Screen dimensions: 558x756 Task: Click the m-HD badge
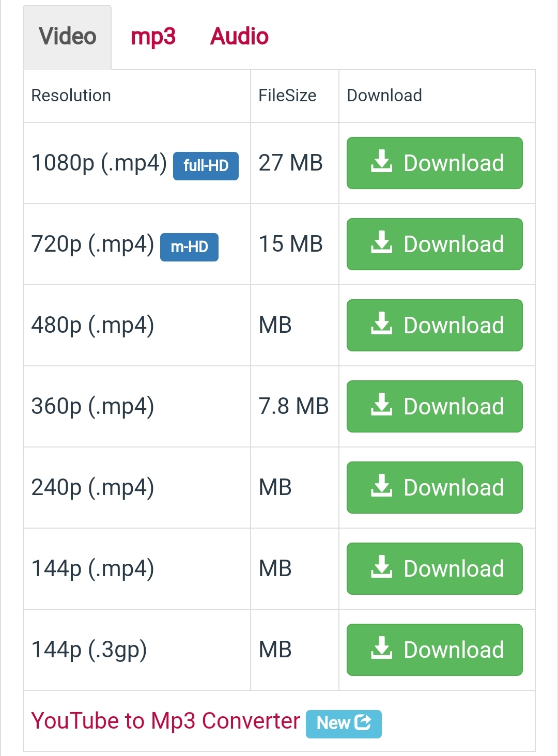(189, 247)
